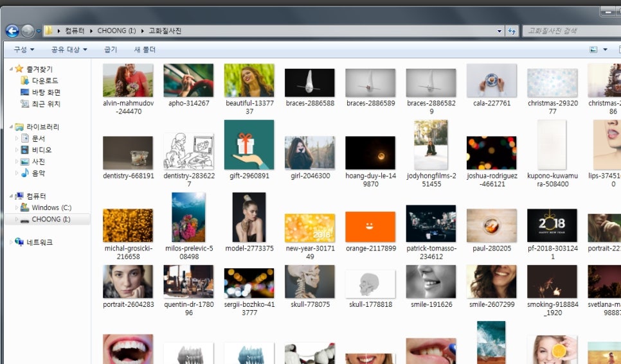Select the pf-2018-3031241 thumbnail
Screen dimensions: 621x364
coord(552,225)
